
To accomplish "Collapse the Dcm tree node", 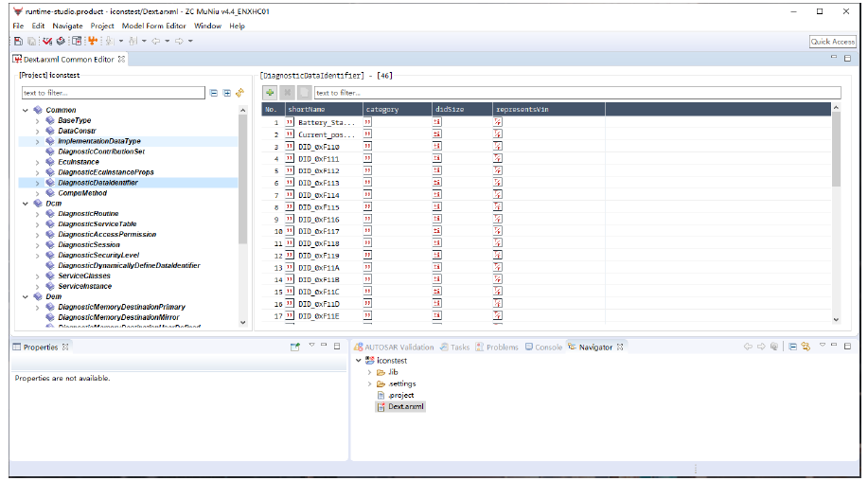I will (x=26, y=204).
